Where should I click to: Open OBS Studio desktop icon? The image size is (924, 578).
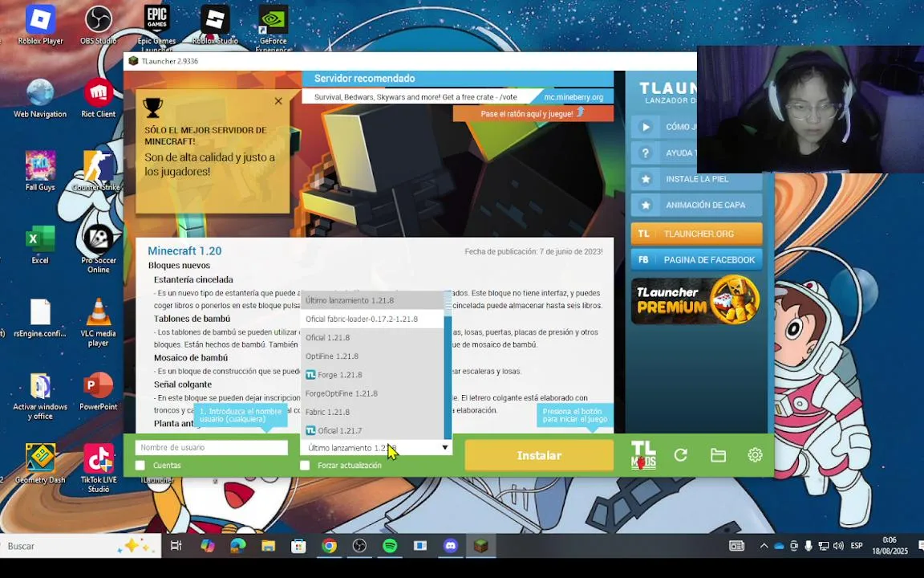coord(99,25)
